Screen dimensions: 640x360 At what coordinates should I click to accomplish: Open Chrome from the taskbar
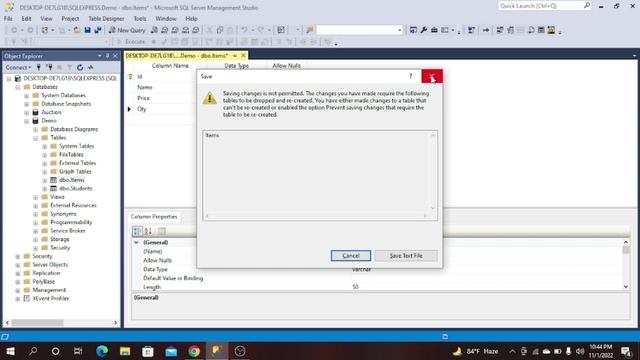194,351
